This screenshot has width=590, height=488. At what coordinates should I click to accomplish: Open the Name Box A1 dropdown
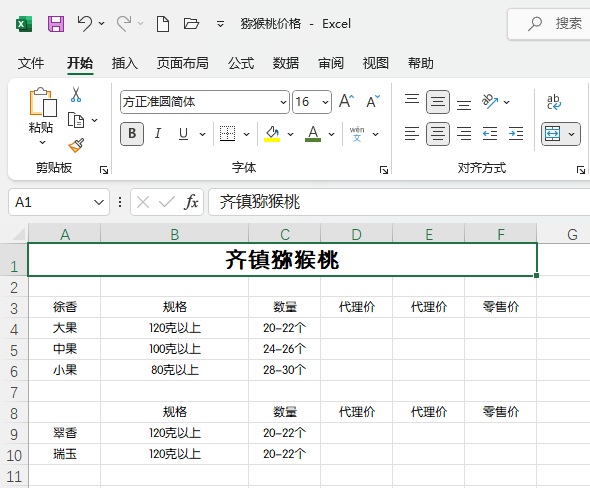[99, 202]
